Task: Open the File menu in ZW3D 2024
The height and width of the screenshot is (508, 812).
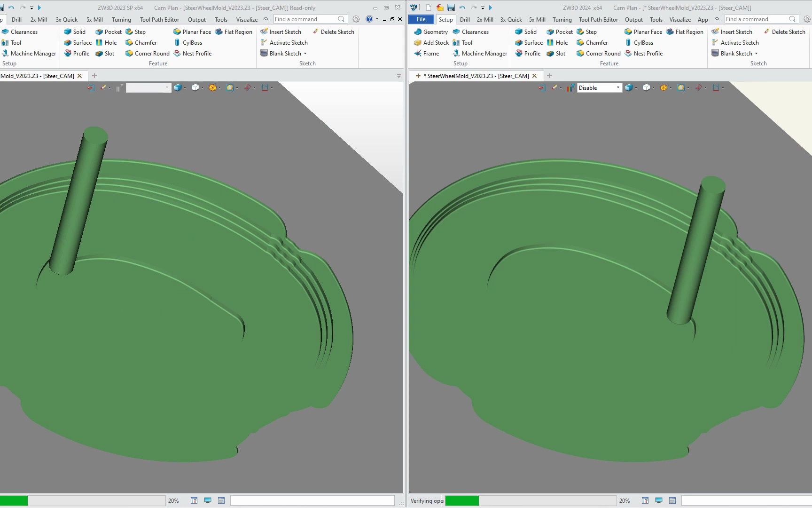Action: [x=421, y=19]
